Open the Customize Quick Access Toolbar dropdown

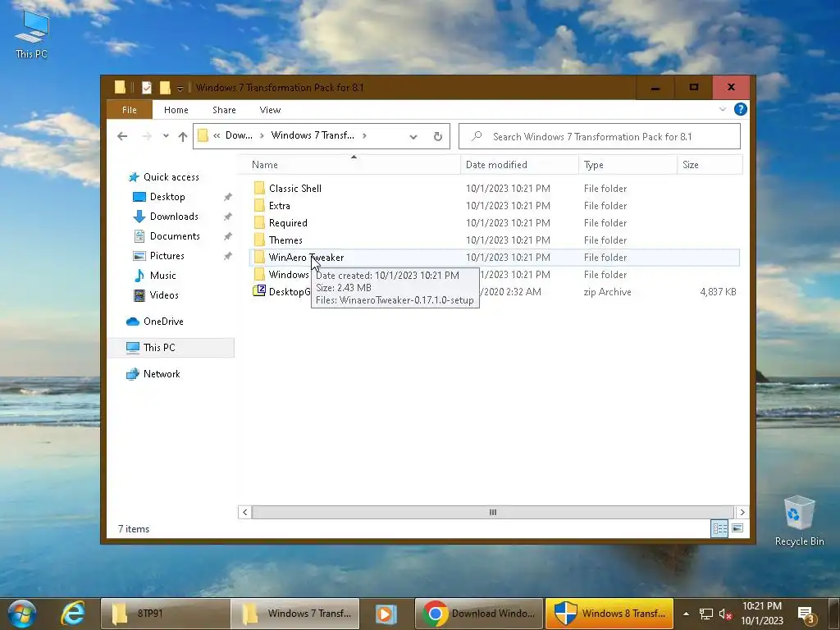tap(180, 88)
